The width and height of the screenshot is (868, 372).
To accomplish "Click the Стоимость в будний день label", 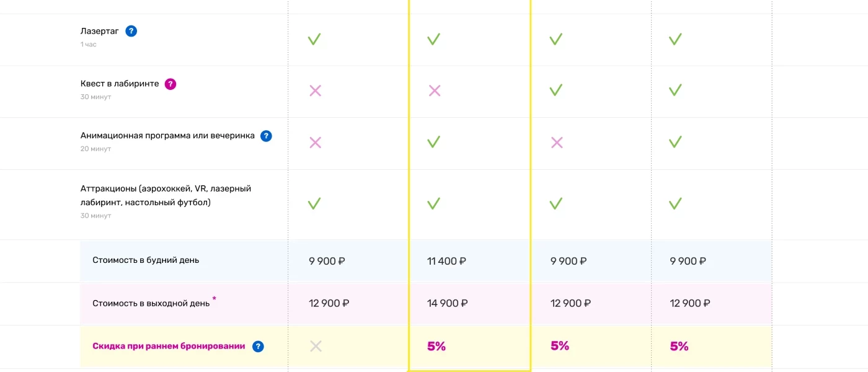I will pyautogui.click(x=146, y=260).
